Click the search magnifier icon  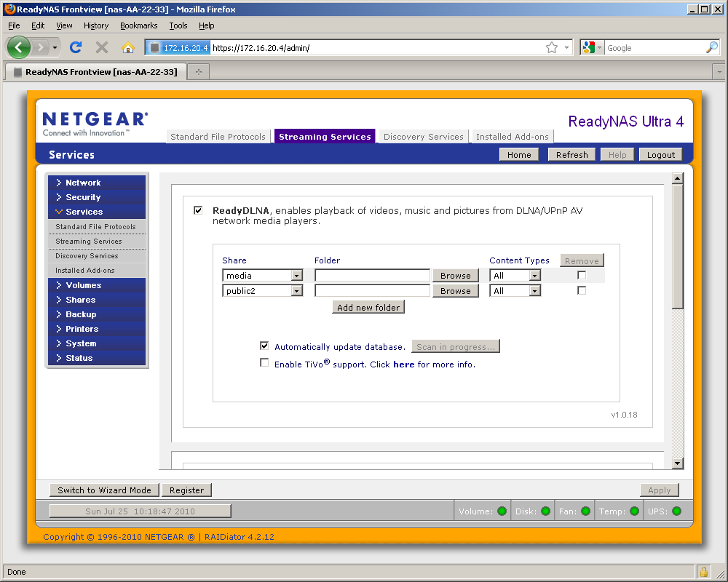[x=712, y=47]
